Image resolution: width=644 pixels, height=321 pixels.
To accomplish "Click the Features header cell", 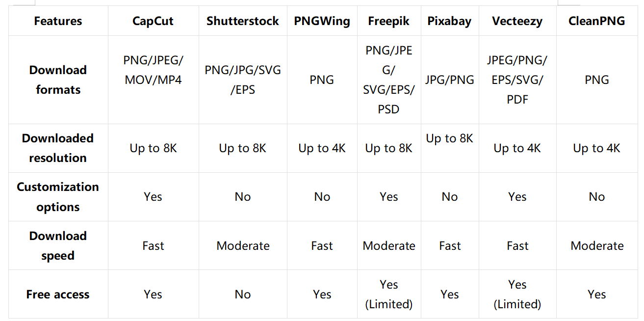I will [x=58, y=21].
